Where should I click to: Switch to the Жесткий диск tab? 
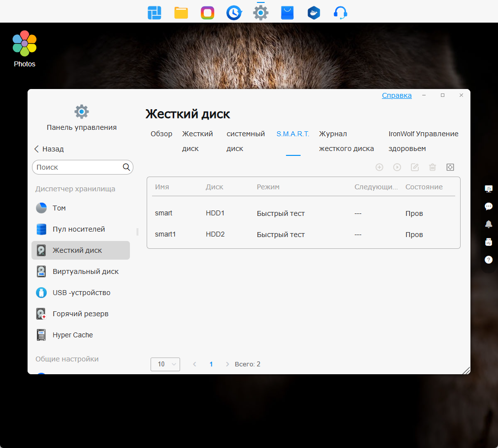pos(197,141)
